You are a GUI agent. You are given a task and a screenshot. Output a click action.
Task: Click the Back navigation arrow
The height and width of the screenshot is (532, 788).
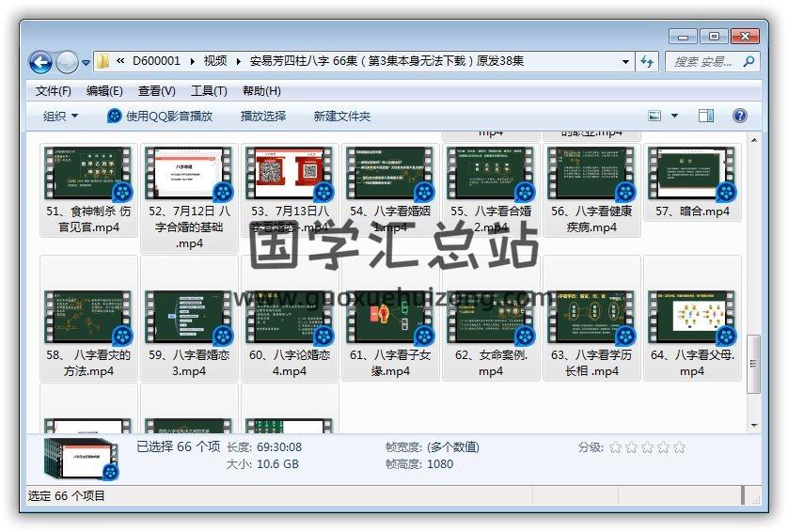(x=40, y=62)
